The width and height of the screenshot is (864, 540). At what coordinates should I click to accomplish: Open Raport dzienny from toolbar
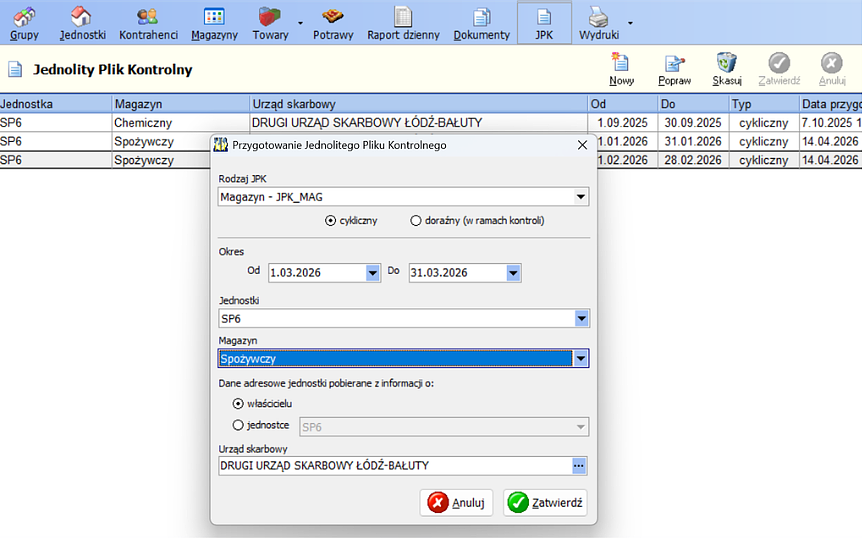(403, 22)
